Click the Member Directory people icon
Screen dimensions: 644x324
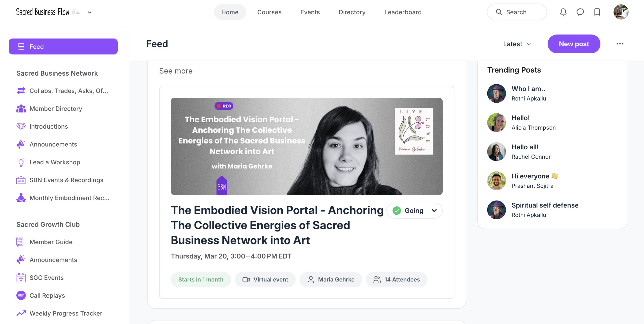(x=21, y=109)
